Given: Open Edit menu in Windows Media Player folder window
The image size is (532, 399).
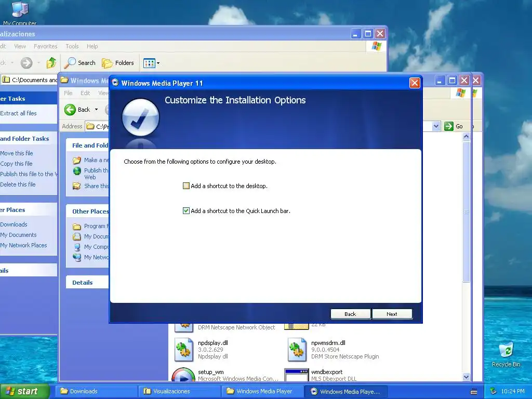Looking at the screenshot, I should 85,93.
